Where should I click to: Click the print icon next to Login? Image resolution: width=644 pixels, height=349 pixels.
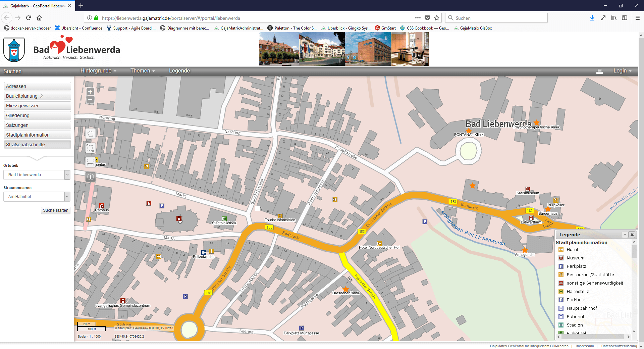599,71
